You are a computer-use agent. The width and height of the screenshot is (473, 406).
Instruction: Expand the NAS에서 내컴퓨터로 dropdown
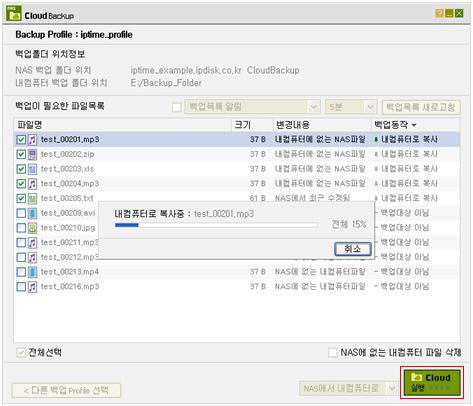pos(348,388)
